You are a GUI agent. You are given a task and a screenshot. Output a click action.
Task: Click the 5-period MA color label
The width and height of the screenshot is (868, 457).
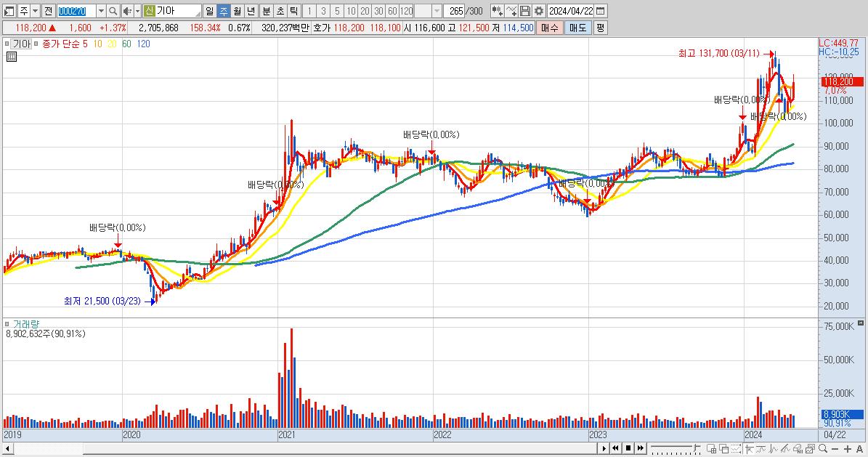point(85,44)
